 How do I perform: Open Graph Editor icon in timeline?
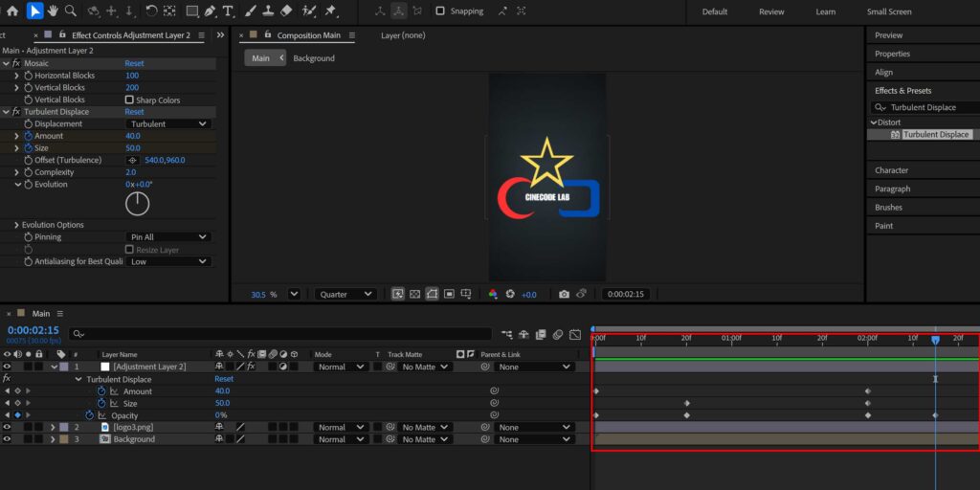[x=575, y=335]
